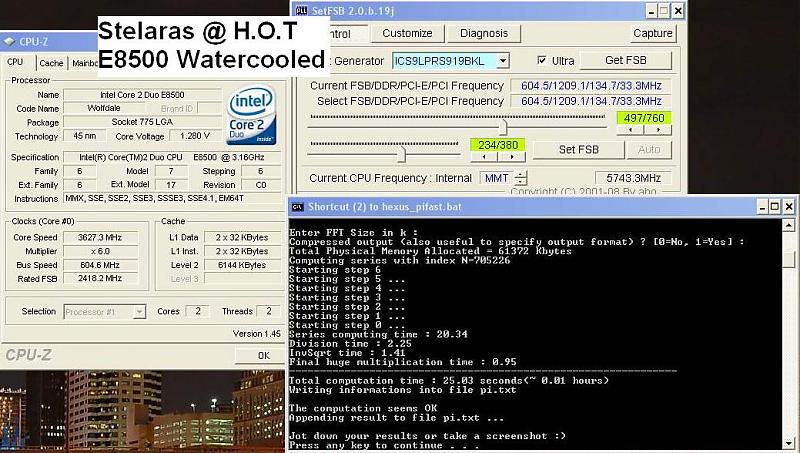Click the right arrow under 234/380
800x453 pixels.
coord(511,157)
